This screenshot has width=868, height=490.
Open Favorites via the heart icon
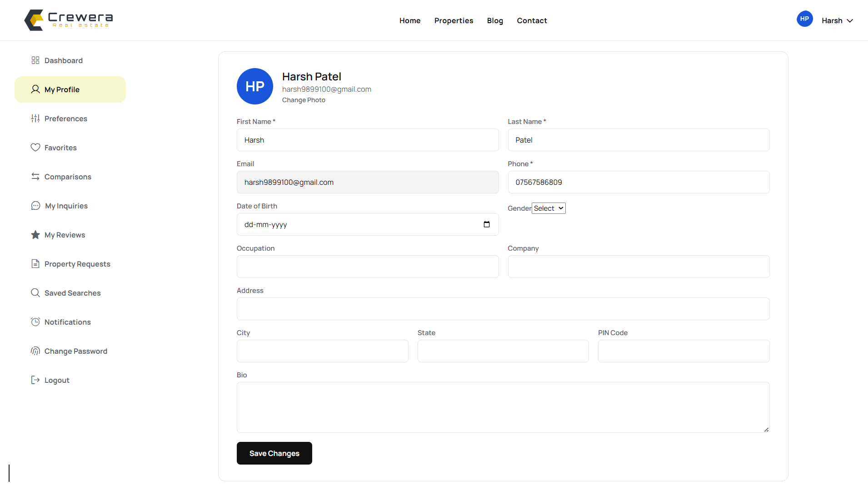(x=35, y=148)
